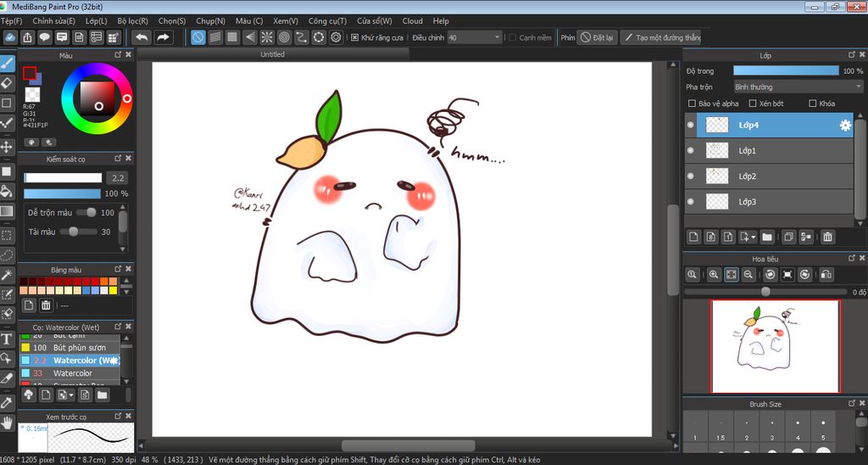The width and height of the screenshot is (868, 465).
Task: Select Watercolor 33 brush
Action: pyautogui.click(x=70, y=373)
